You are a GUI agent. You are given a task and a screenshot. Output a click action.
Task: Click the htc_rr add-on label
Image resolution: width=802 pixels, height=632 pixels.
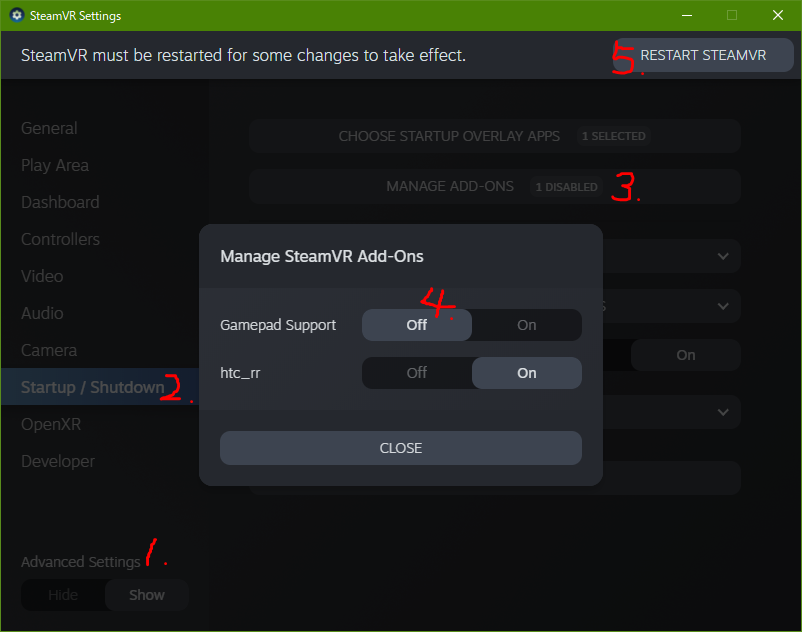pyautogui.click(x=240, y=373)
